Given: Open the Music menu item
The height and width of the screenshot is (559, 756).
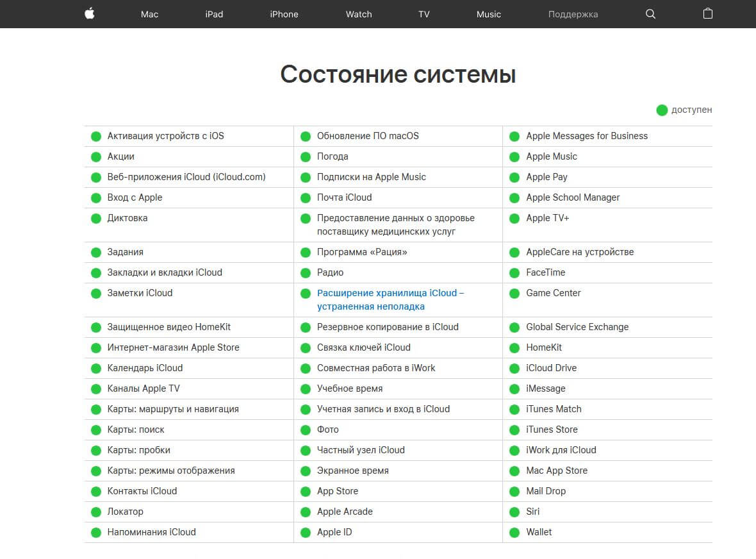Looking at the screenshot, I should click(x=488, y=14).
